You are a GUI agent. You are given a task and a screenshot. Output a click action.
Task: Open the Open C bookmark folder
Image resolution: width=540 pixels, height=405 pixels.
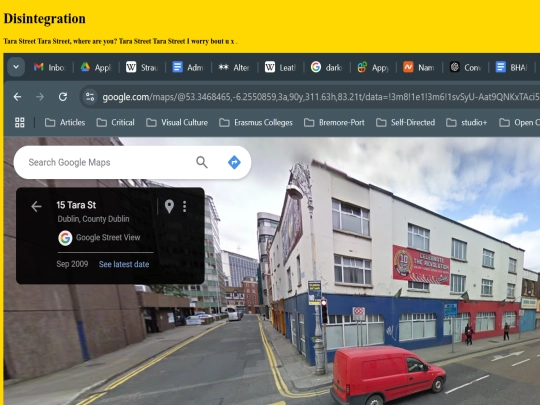519,122
